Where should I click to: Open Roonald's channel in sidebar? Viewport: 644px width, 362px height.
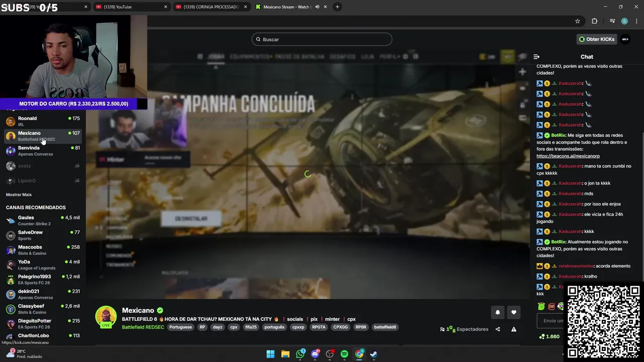pyautogui.click(x=43, y=121)
